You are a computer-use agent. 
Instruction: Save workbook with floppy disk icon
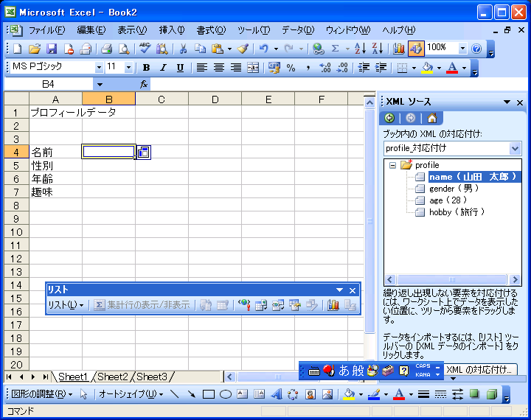pos(52,49)
